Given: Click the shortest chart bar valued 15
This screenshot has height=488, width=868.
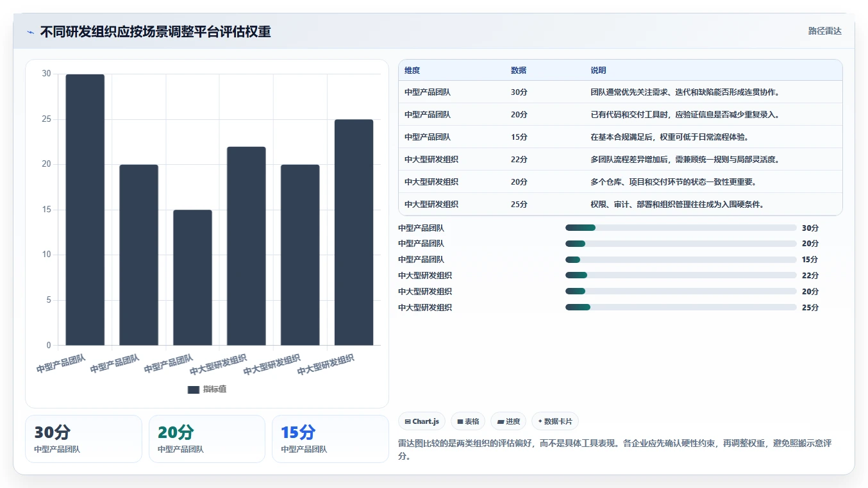Looking at the screenshot, I should coord(192,278).
